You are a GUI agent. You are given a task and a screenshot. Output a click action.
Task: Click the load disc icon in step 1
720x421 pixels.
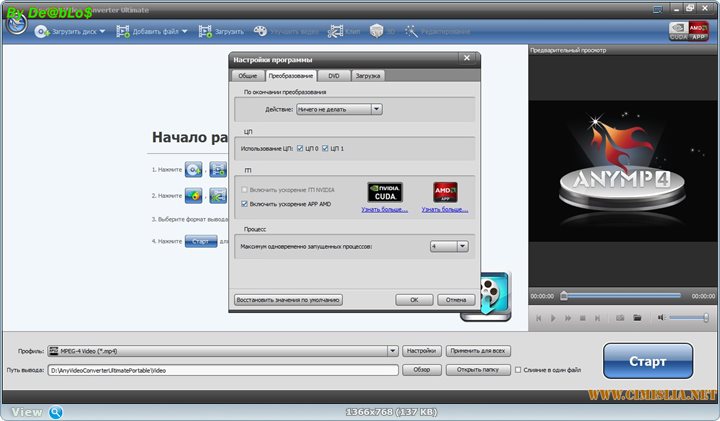[x=193, y=169]
